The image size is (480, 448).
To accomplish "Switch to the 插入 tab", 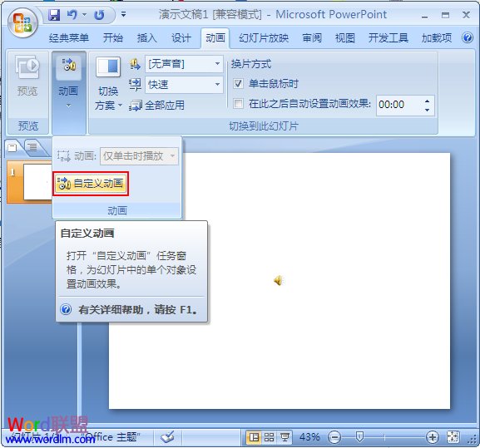I will 147,38.
